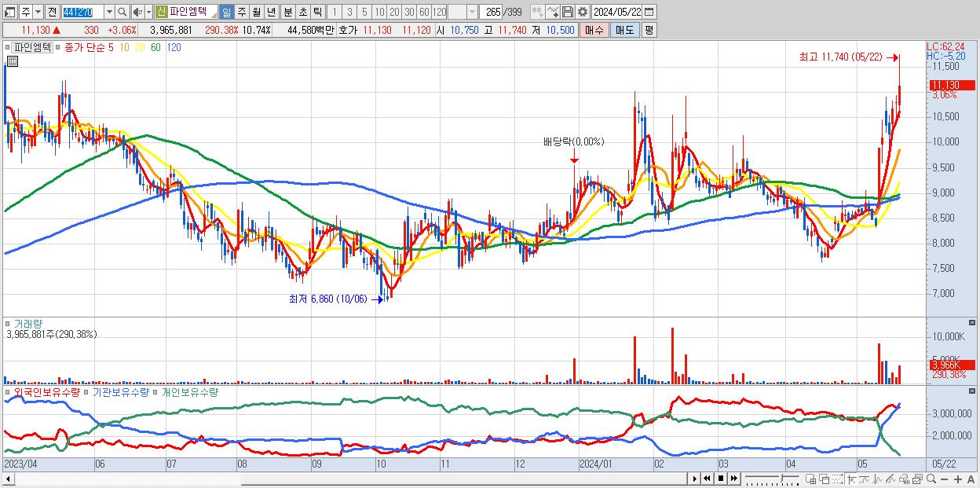Switch to the weekly 주 chart period
Image resolution: width=980 pixels, height=488 pixels.
point(242,12)
